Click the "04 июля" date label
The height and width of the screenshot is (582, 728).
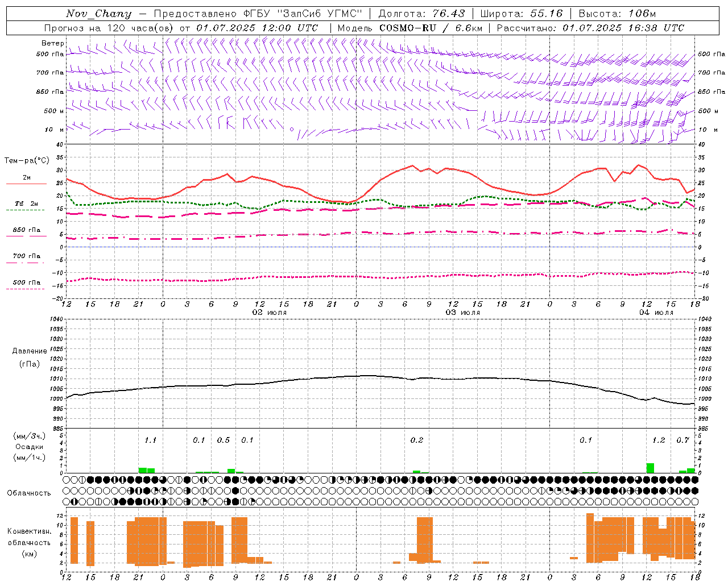[656, 313]
